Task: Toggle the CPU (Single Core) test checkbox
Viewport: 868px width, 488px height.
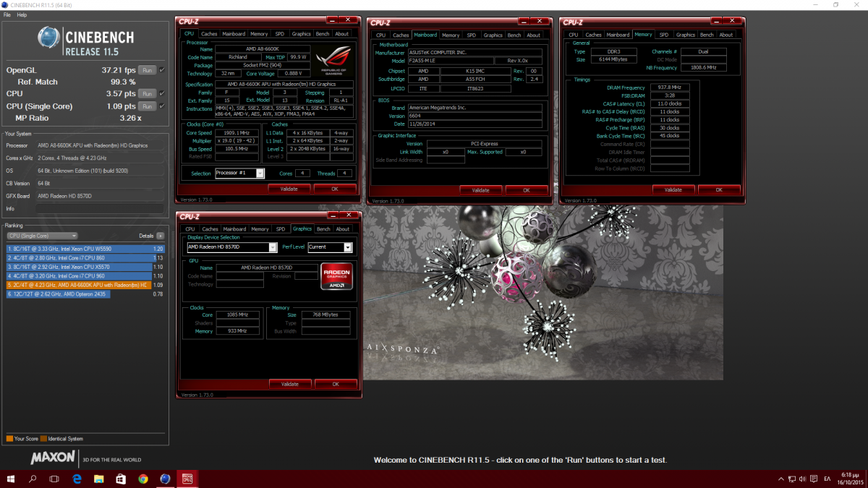Action: 162,106
